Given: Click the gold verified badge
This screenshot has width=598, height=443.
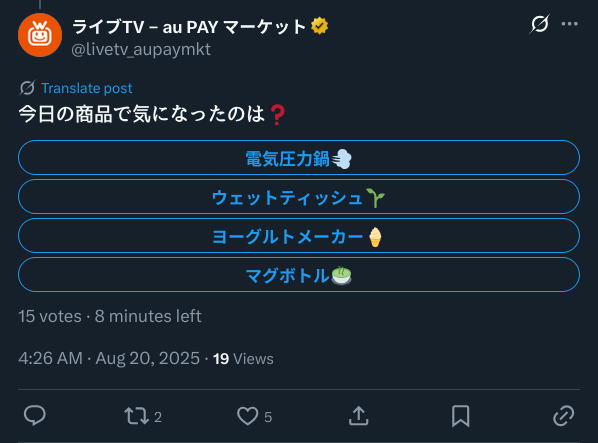Looking at the screenshot, I should 320,26.
